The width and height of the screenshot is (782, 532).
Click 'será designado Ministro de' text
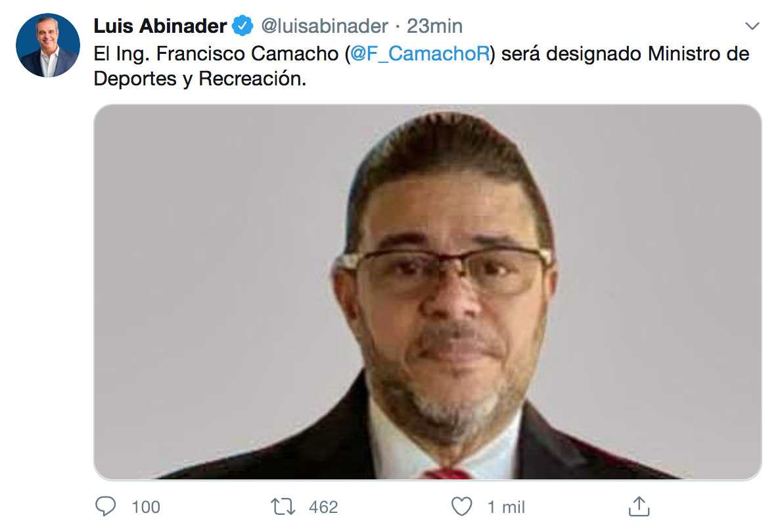(x=625, y=54)
